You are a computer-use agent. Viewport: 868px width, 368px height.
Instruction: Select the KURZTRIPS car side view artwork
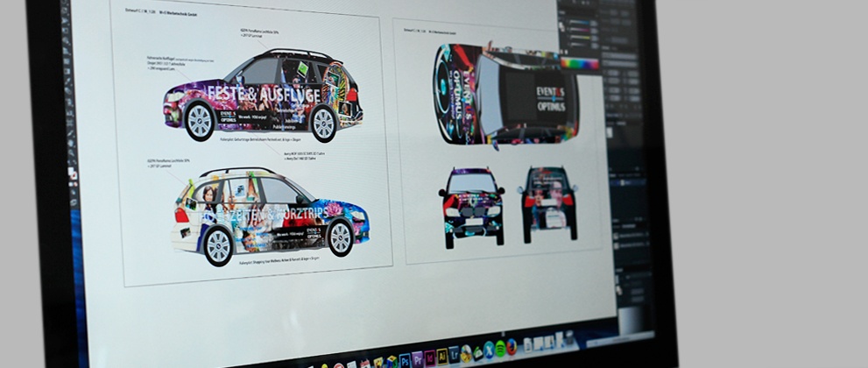coord(270,216)
